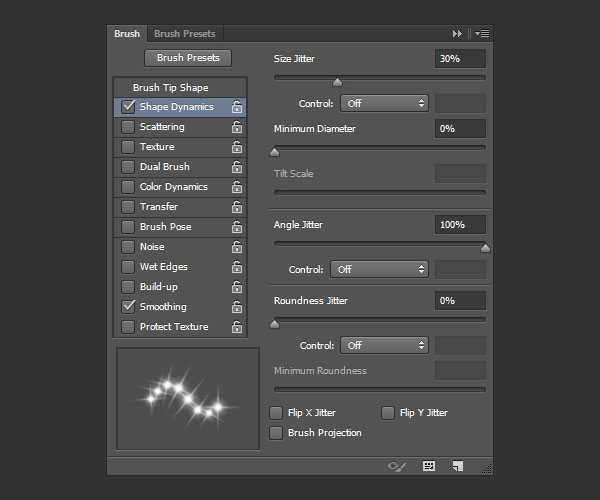This screenshot has width=600, height=500.
Task: Click the Angle Jitter slider handle
Action: [x=485, y=248]
